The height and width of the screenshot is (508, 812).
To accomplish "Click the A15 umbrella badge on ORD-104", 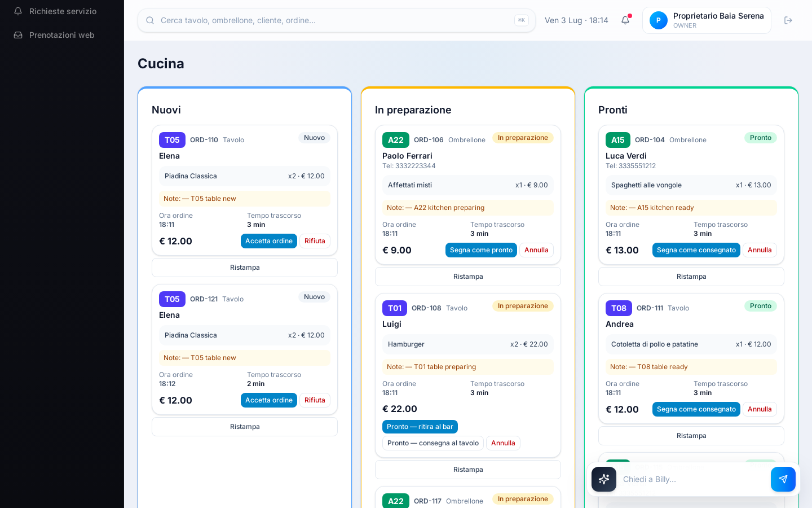I will coord(618,140).
